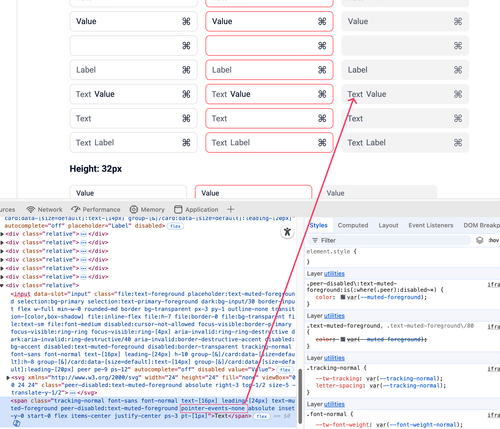Open utilities link above peer-disabled rule

(334, 274)
